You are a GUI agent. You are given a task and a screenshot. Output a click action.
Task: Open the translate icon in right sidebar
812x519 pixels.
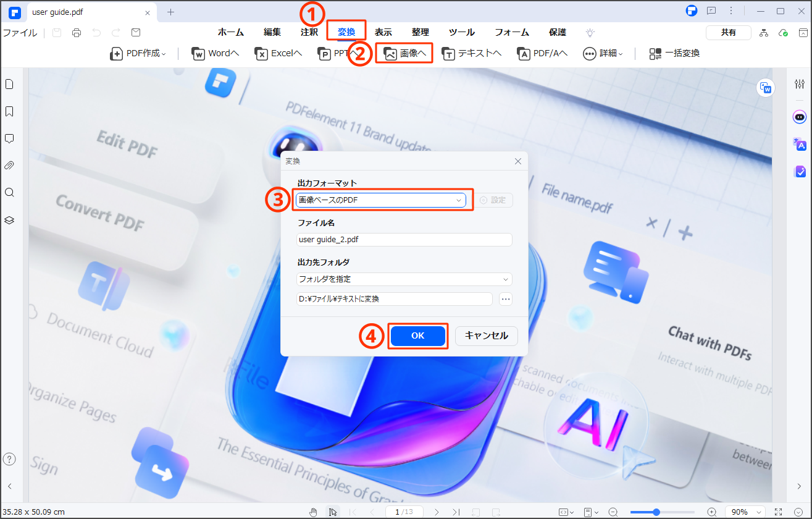800,144
